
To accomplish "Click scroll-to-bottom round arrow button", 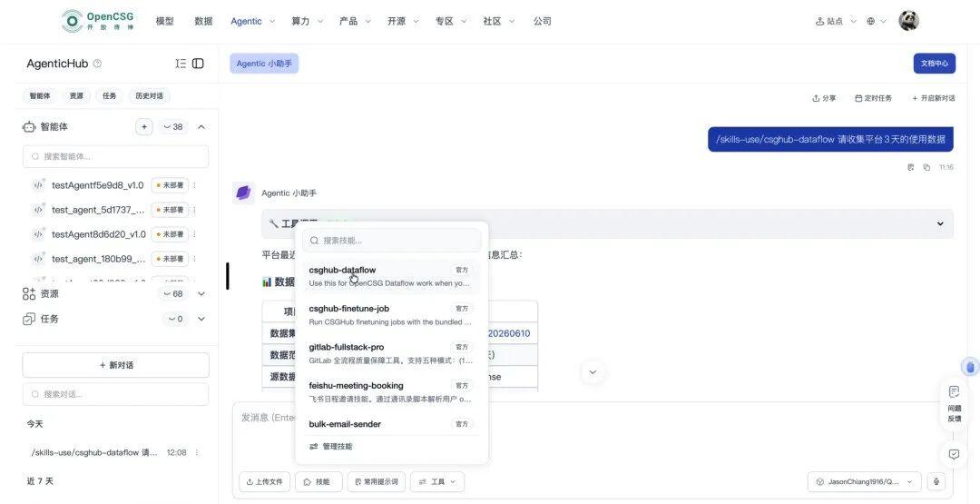I will [593, 372].
